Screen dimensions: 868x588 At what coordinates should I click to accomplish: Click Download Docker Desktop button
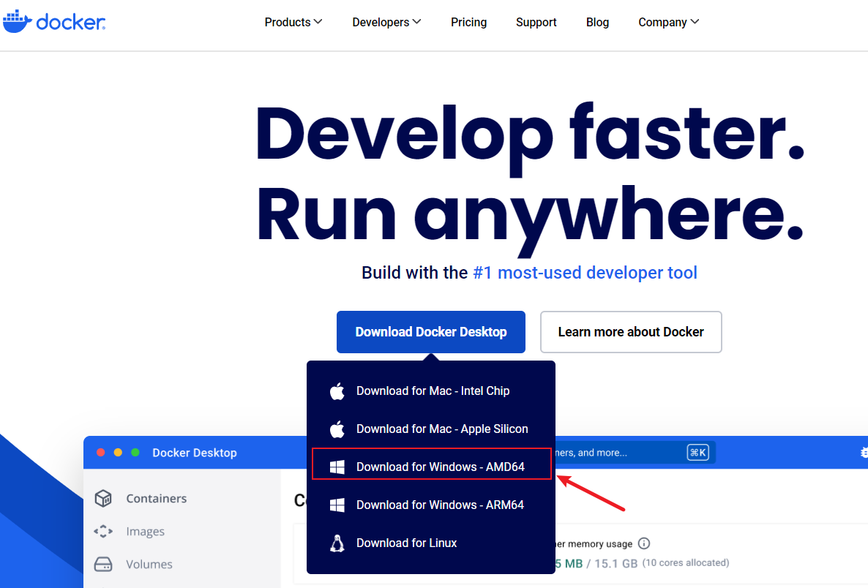pyautogui.click(x=430, y=332)
